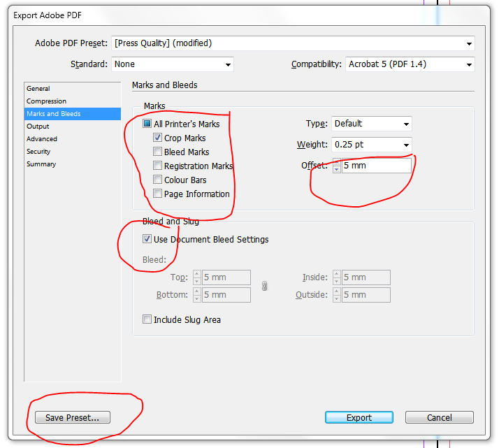499x448 pixels.
Task: Increase the Inside bleed stepper
Action: 337,274
